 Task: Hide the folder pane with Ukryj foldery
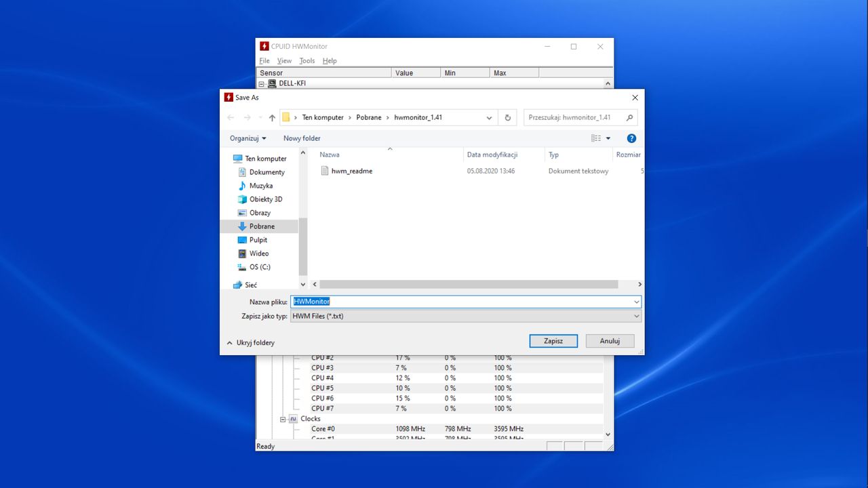pyautogui.click(x=250, y=343)
